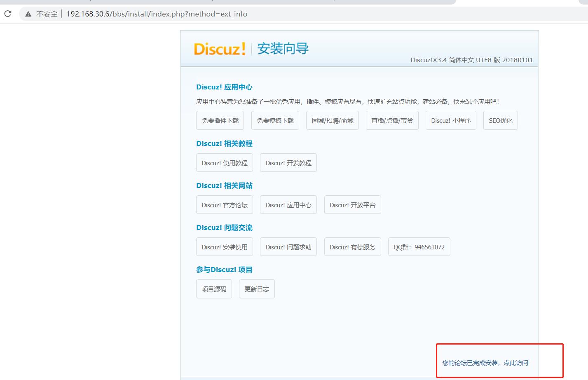Image resolution: width=588 pixels, height=380 pixels.
Task: Click the 安装向导 title text
Action: [x=283, y=49]
